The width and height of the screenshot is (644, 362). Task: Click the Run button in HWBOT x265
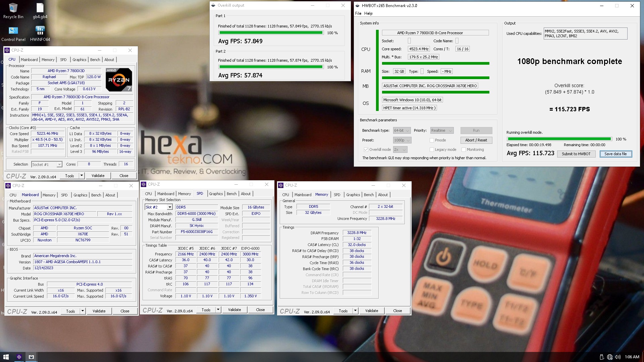[x=476, y=130]
